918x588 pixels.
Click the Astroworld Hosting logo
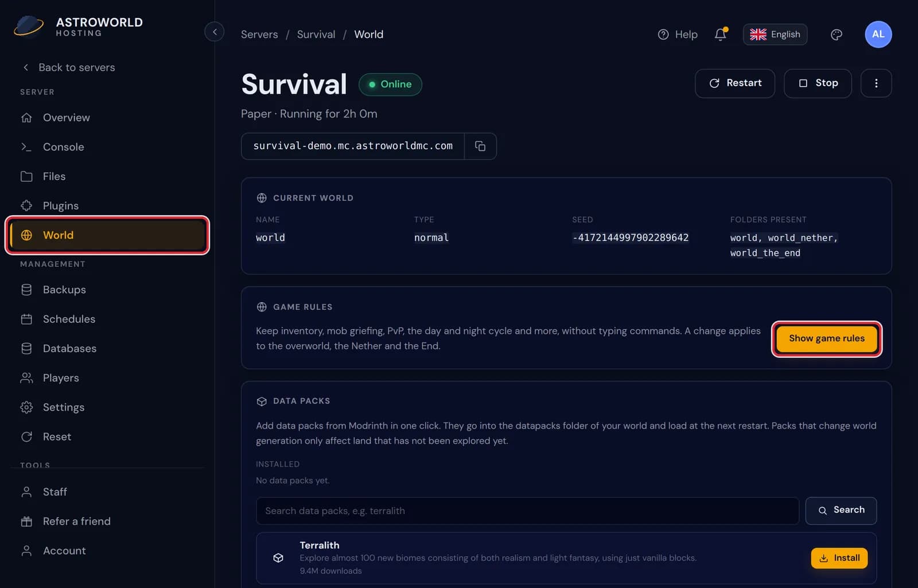[x=79, y=26]
